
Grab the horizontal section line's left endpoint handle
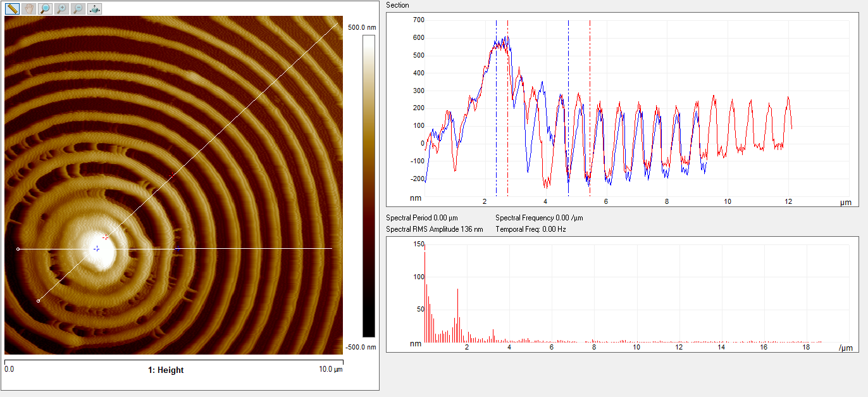[18, 249]
